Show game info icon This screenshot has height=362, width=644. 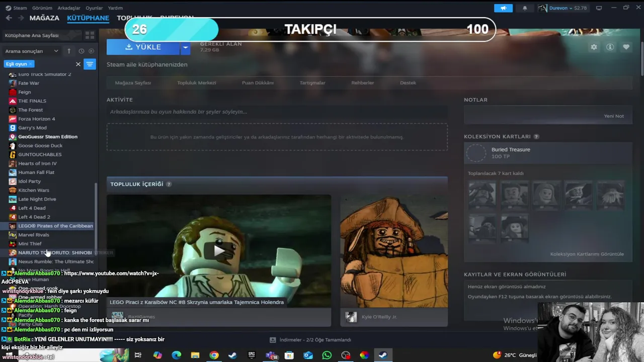[x=610, y=47]
